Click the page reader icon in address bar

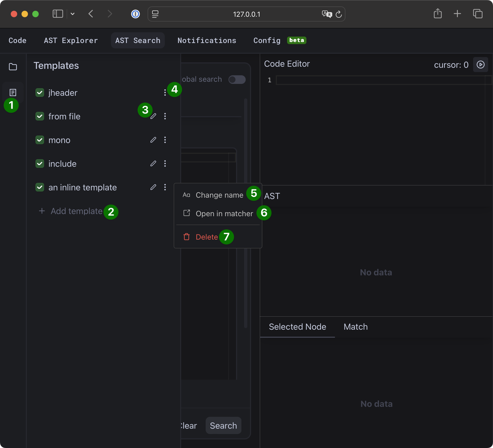point(155,14)
